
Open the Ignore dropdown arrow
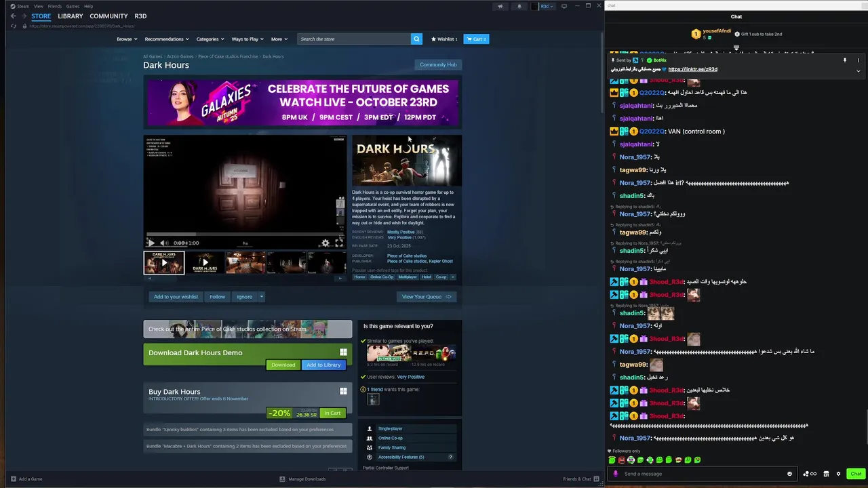(261, 296)
